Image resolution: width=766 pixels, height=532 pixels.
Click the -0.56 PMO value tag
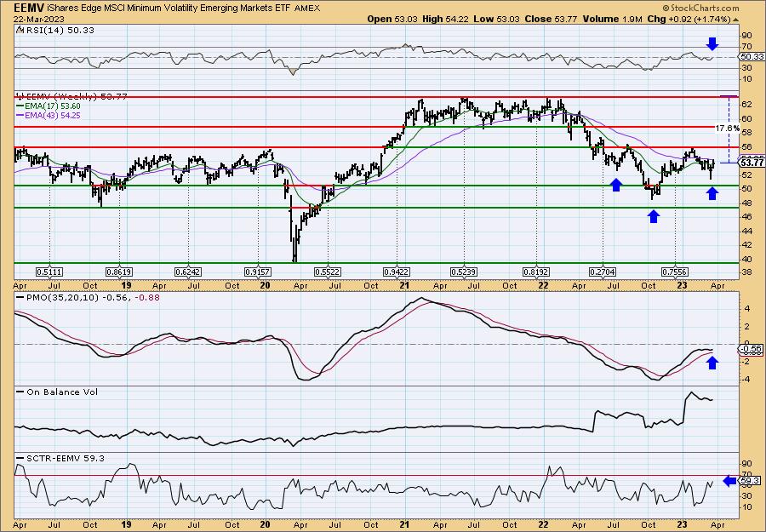pos(752,349)
